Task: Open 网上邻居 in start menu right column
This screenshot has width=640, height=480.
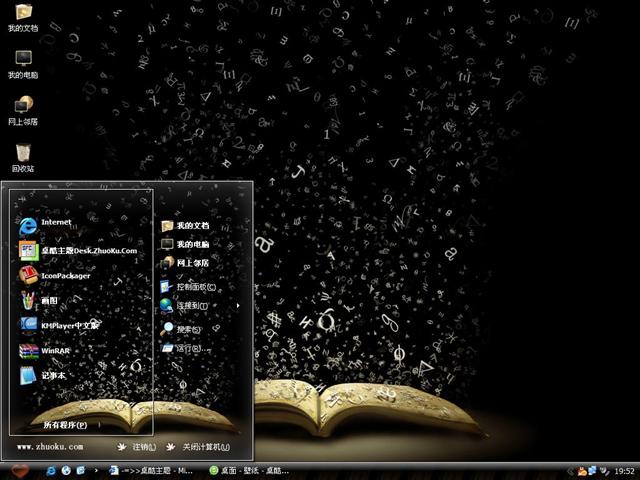Action: coord(185,263)
